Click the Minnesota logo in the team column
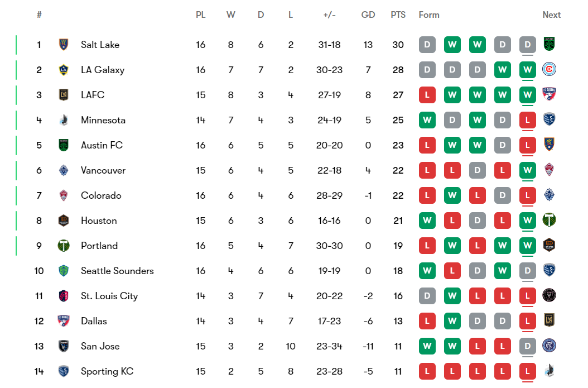This screenshot has width=588, height=388. (x=63, y=120)
